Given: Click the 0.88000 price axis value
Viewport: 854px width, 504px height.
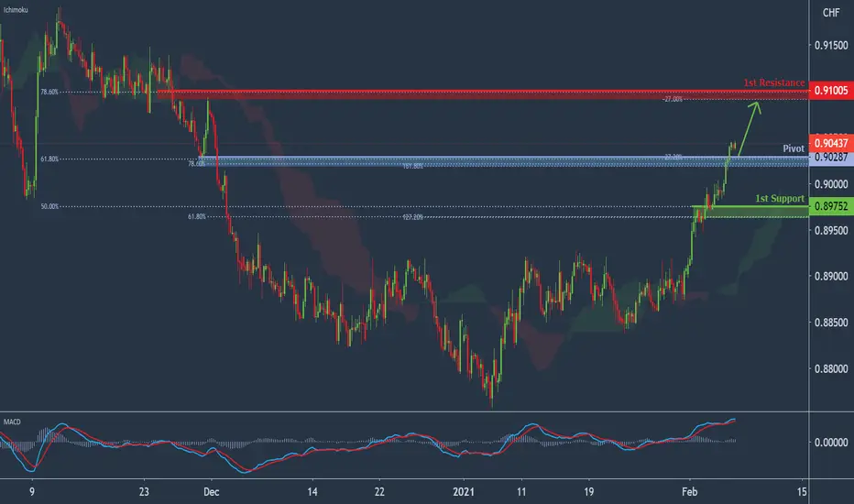Looking at the screenshot, I should [x=831, y=369].
